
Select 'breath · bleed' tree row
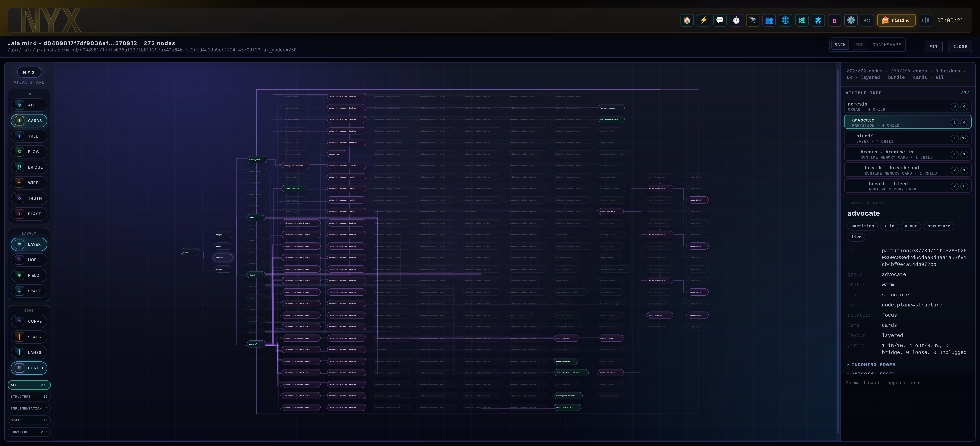908,186
